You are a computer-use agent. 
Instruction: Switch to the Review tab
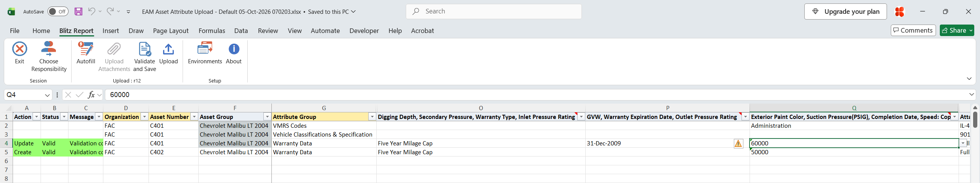[x=268, y=31]
